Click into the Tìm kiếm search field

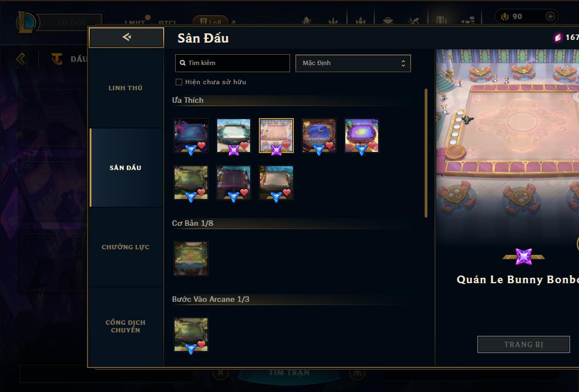(232, 63)
